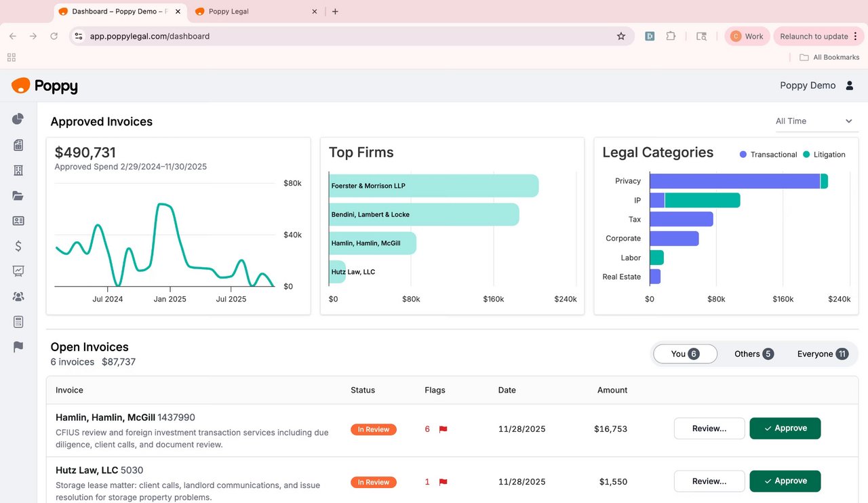Viewport: 868px width, 503px height.
Task: Open the folder matters sidebar icon
Action: click(18, 196)
